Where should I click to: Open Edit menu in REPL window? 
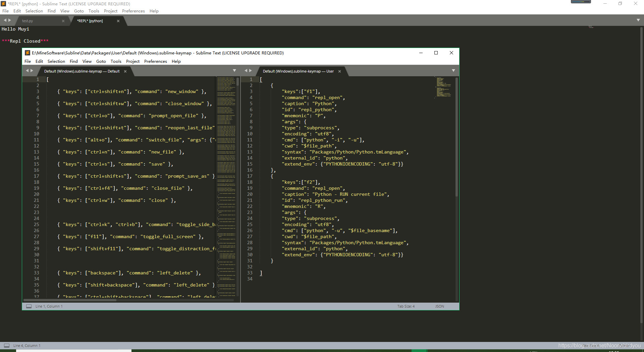pyautogui.click(x=17, y=11)
